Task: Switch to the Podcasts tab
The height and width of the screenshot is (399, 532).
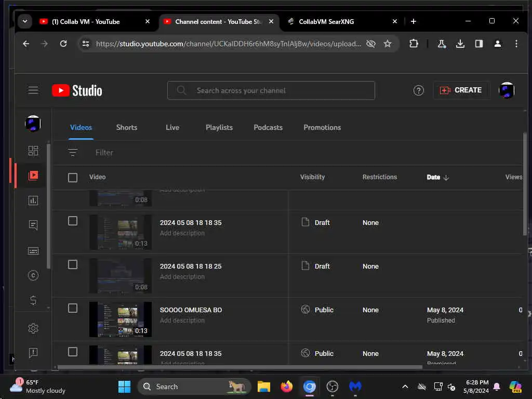Action: click(x=268, y=128)
